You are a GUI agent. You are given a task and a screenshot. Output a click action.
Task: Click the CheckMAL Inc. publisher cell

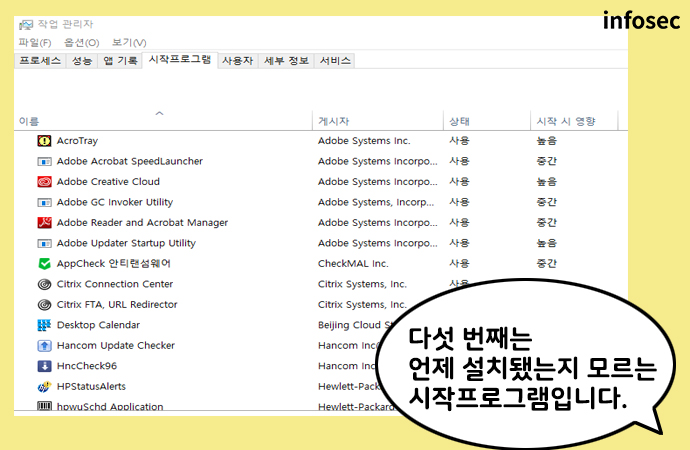tap(353, 263)
